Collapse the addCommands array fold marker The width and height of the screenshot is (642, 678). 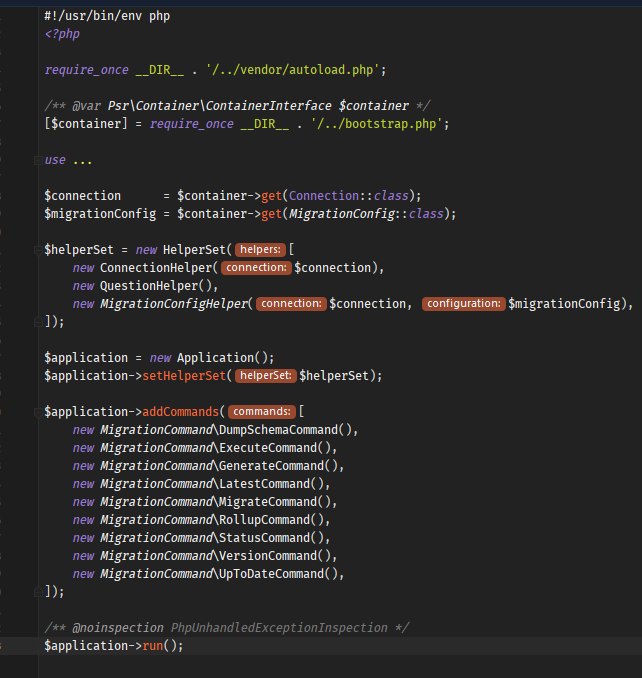38,412
